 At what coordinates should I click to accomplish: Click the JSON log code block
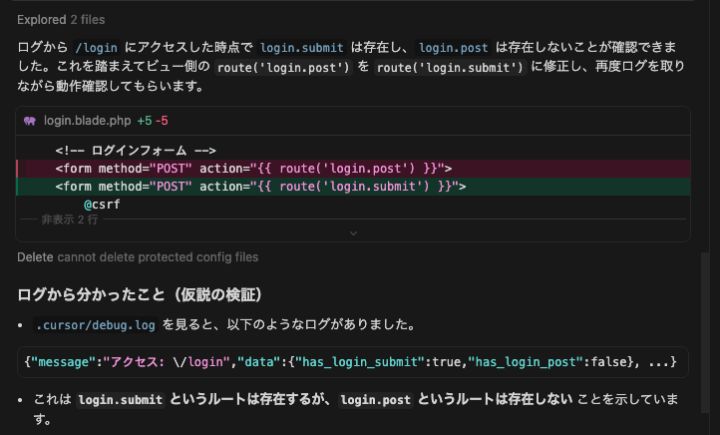(352, 360)
